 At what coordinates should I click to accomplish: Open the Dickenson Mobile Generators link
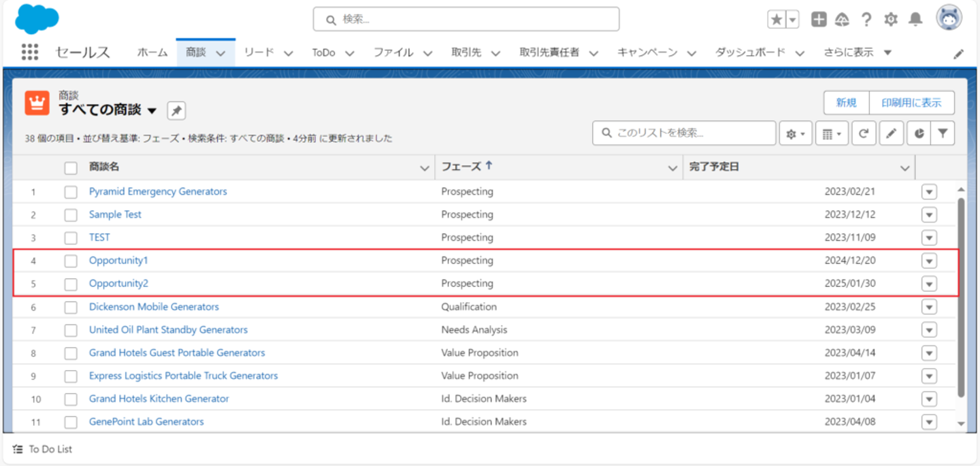pyautogui.click(x=154, y=307)
